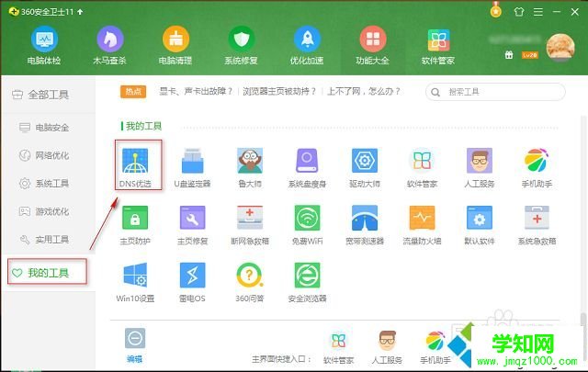588x372 pixels.
Task: Click the gift icon beside avatar
Action: coord(509,55)
